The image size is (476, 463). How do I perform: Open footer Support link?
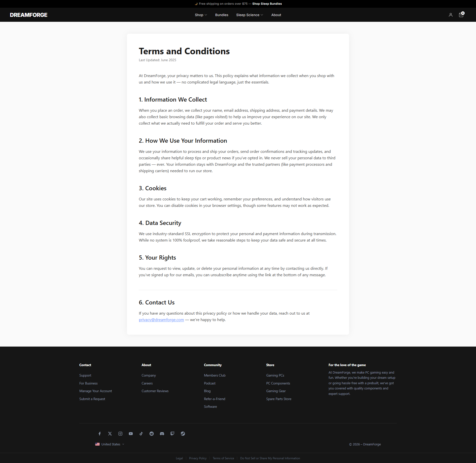click(85, 375)
